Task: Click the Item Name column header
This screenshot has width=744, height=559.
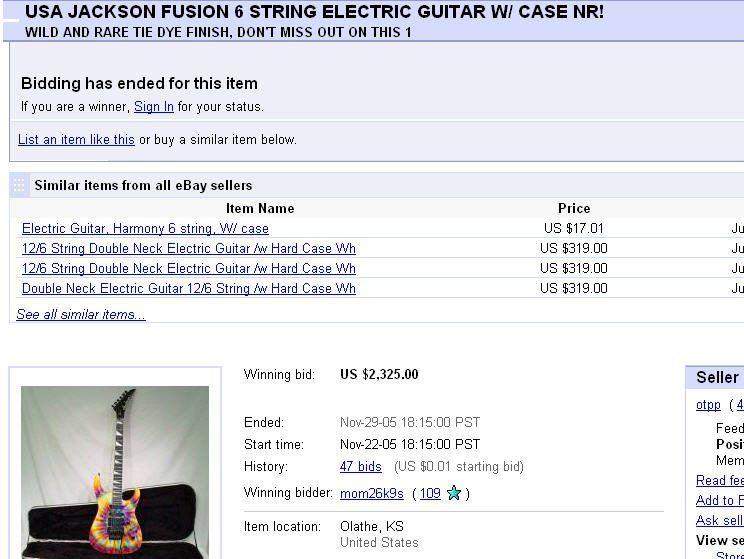Action: tap(260, 209)
